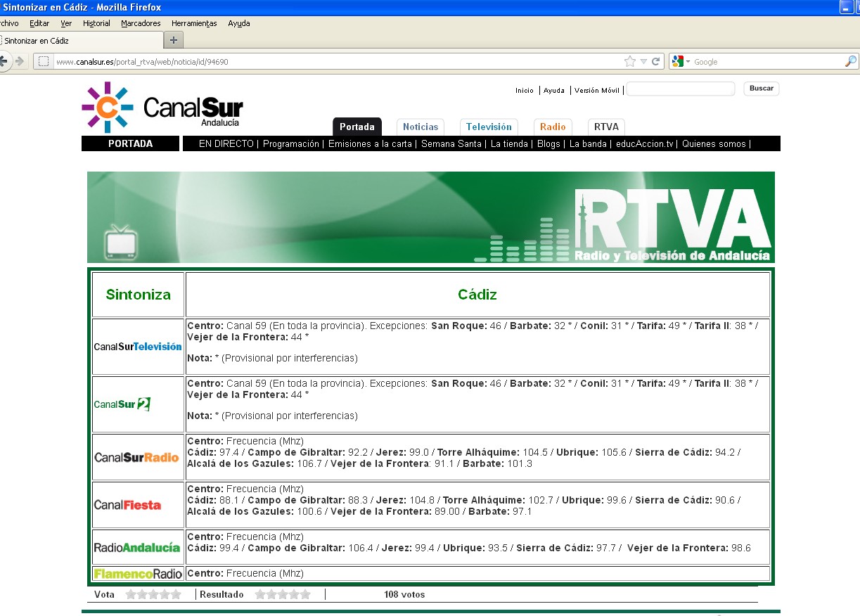Click the Canal Sur Andalucía logo

pyautogui.click(x=162, y=108)
